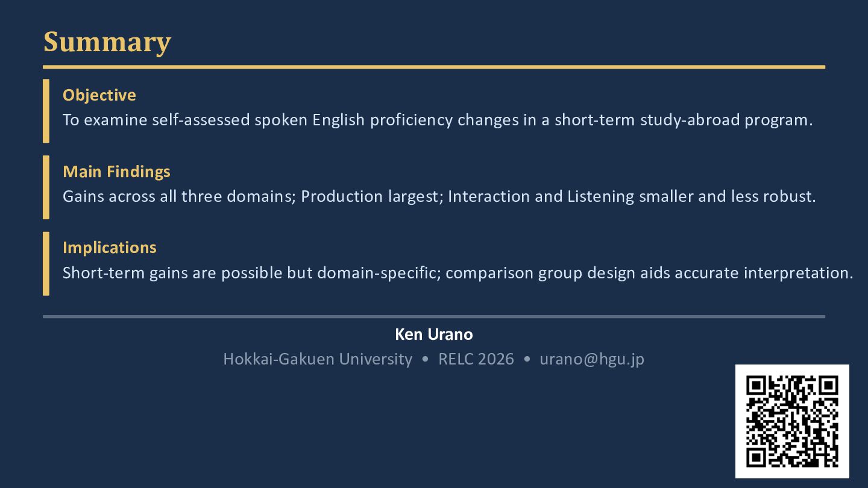Select the Hokkai-Gakuen University text
This screenshot has width=868, height=488.
pyautogui.click(x=318, y=359)
